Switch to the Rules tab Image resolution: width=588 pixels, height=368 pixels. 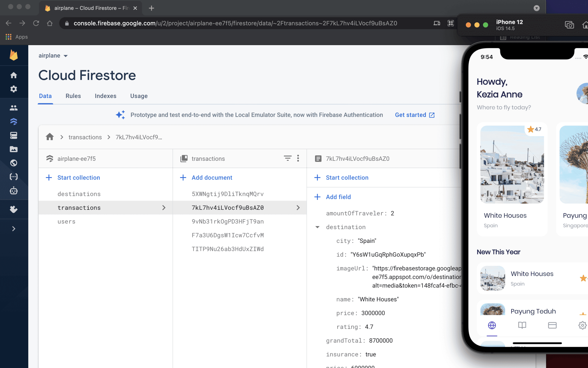tap(73, 96)
